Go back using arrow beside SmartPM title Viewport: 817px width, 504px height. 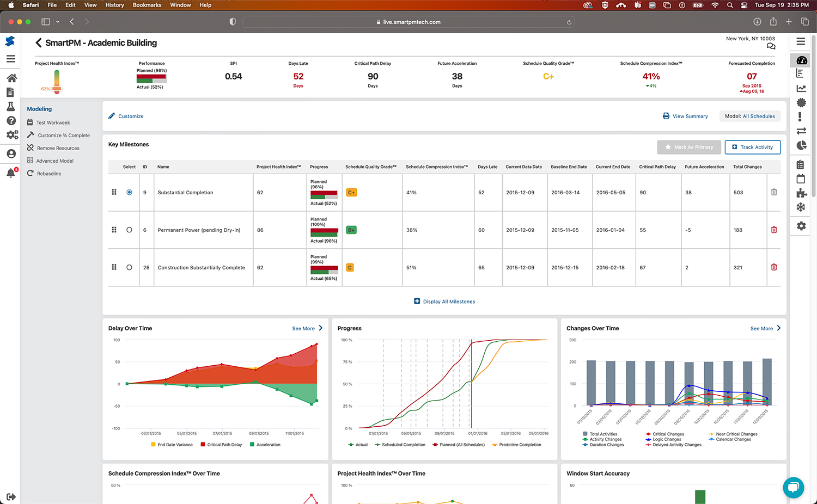38,42
